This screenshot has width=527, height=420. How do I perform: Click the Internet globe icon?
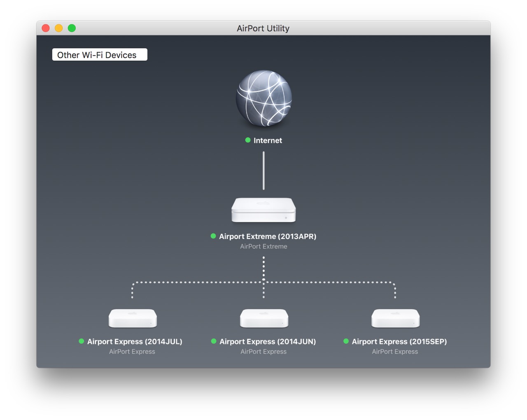pyautogui.click(x=263, y=98)
